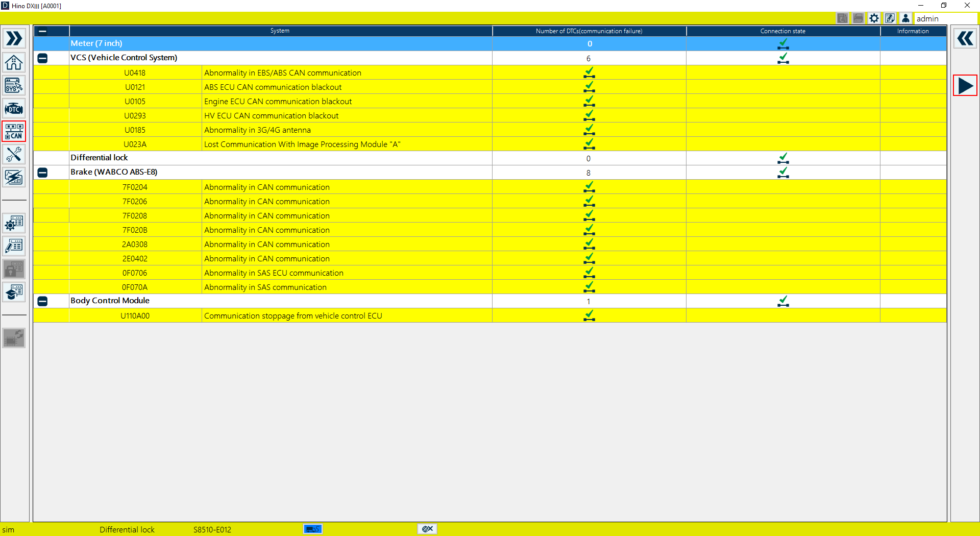Click the admin user name field

coord(944,18)
